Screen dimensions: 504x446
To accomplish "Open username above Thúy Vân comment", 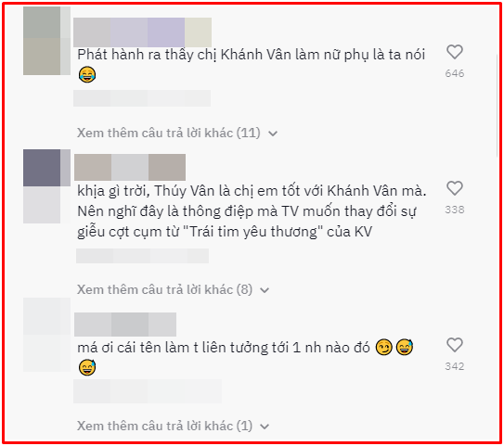I will click(x=130, y=167).
